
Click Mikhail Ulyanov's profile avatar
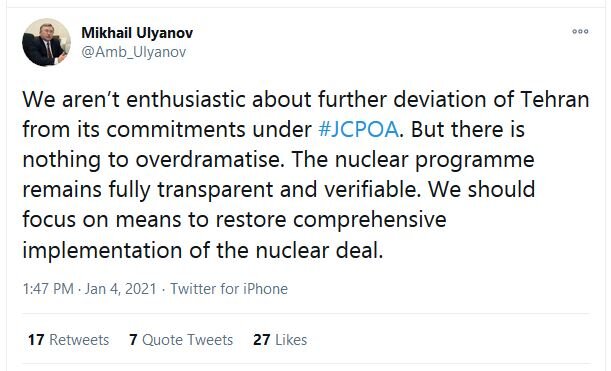click(46, 42)
